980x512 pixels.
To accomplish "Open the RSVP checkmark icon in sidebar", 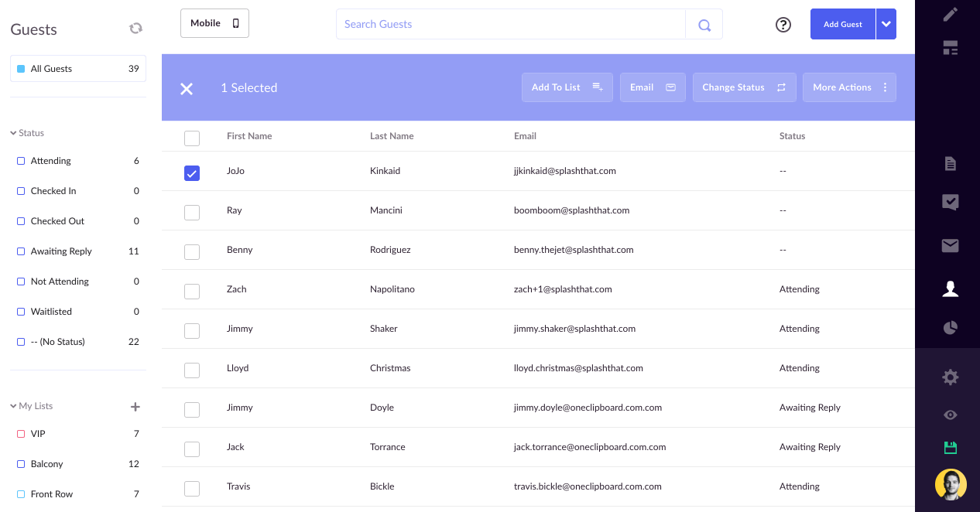I will (x=951, y=203).
